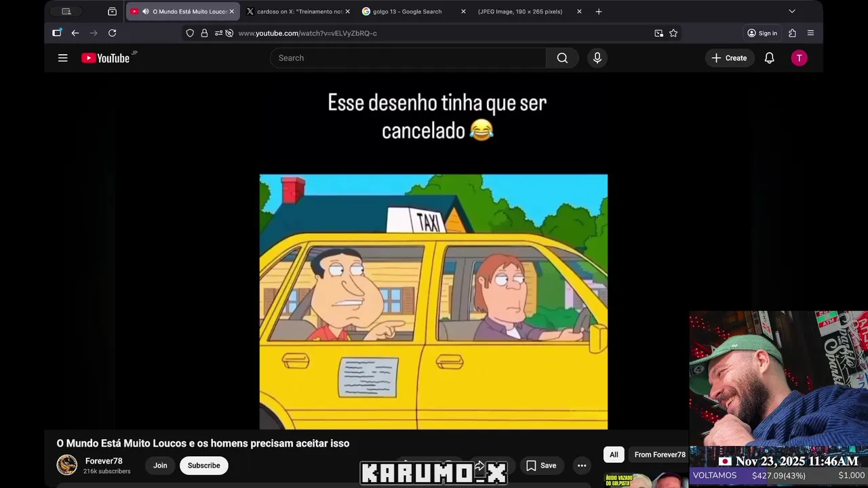868x488 pixels.
Task: Close the golgo 13 Google Search tab
Action: pos(463,12)
